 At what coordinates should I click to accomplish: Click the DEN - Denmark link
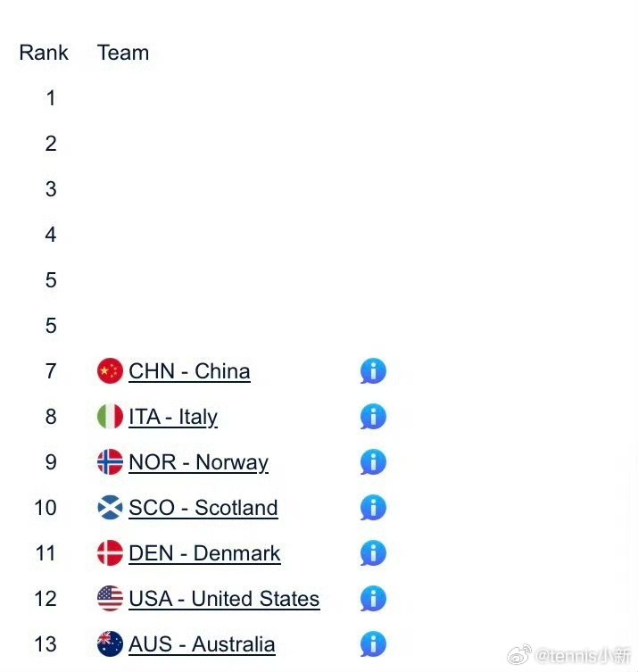[x=204, y=553]
